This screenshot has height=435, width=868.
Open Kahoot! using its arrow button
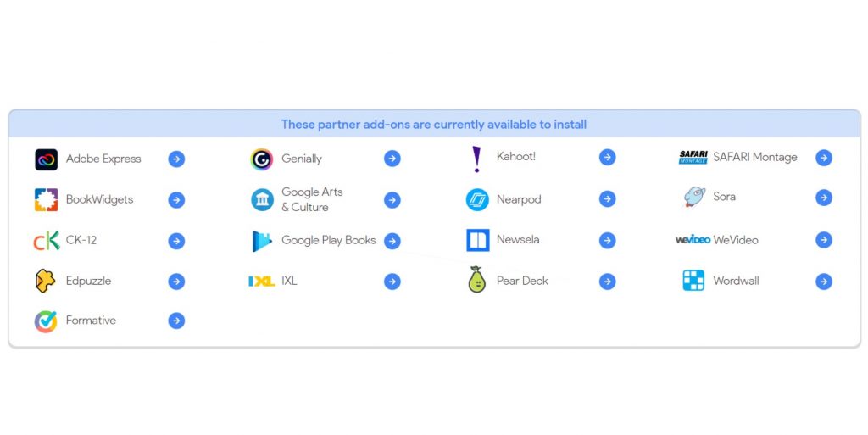coord(607,158)
